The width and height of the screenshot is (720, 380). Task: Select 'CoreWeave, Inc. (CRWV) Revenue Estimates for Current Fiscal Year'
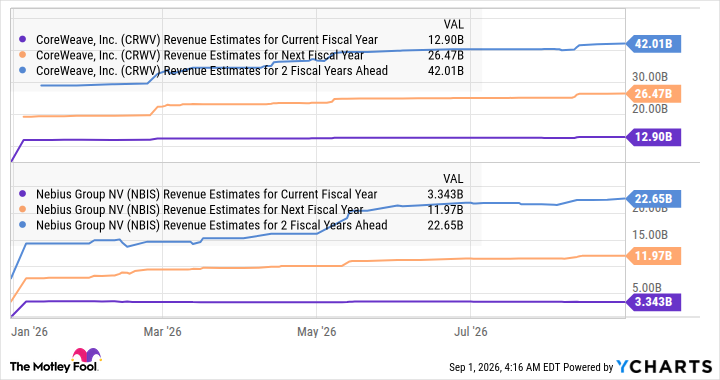point(207,40)
